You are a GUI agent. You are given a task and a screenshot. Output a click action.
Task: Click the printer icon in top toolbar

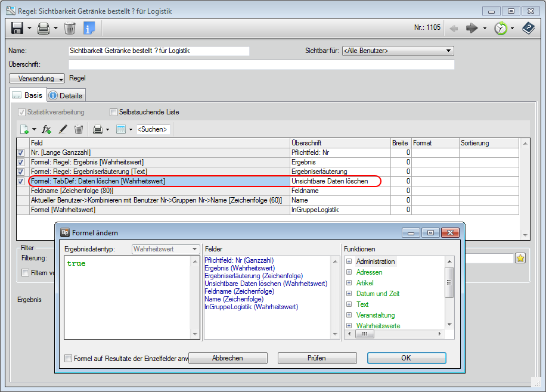(43, 28)
